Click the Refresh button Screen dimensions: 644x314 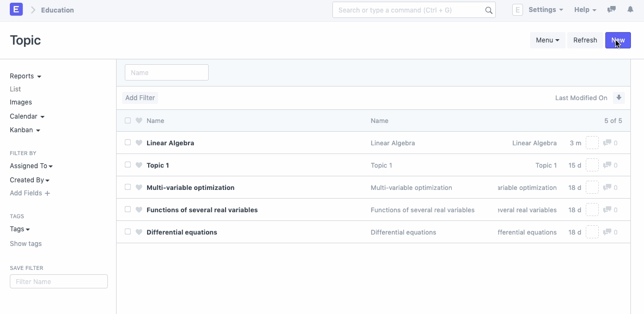tap(585, 40)
